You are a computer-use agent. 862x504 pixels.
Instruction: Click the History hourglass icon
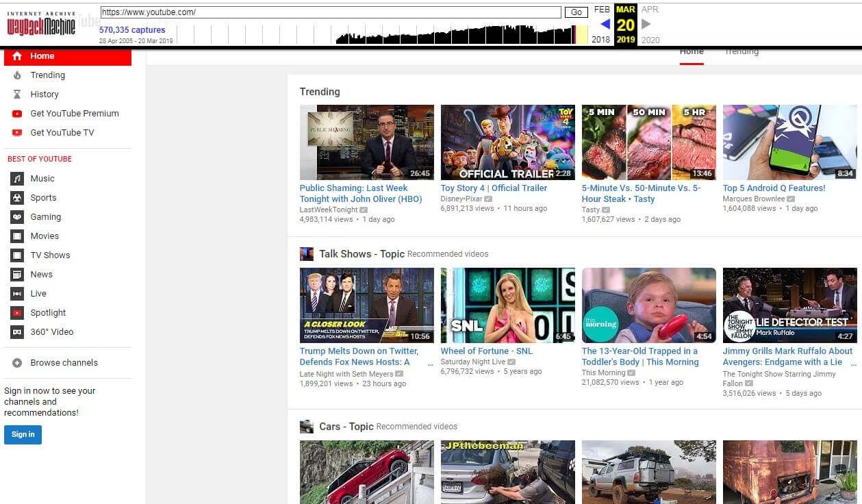[x=17, y=94]
